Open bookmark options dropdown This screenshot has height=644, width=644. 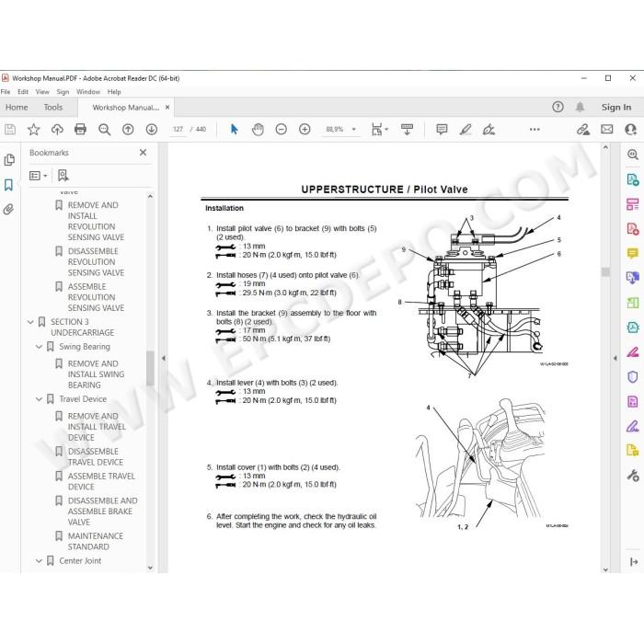(39, 176)
